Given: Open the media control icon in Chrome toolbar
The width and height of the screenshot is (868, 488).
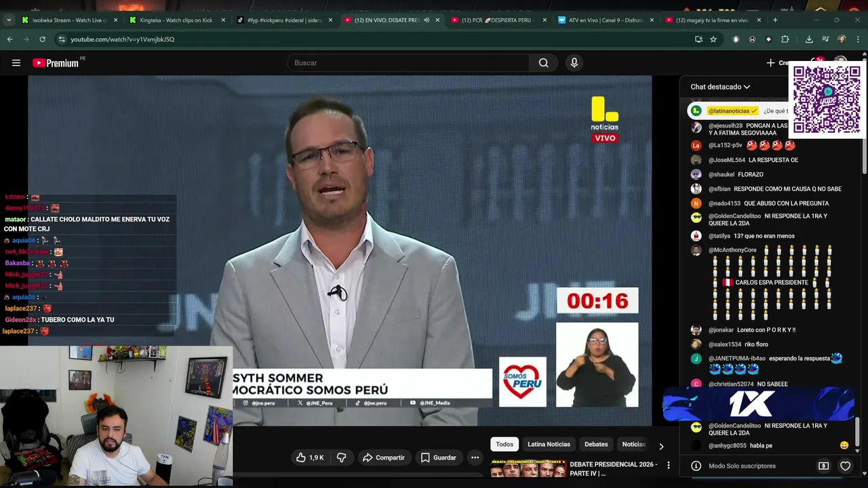Looking at the screenshot, I should (825, 39).
